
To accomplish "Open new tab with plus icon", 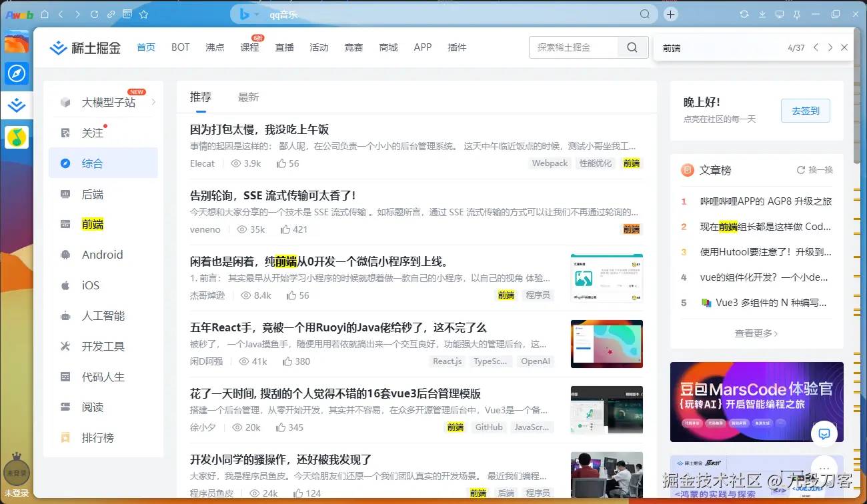I will 671,14.
